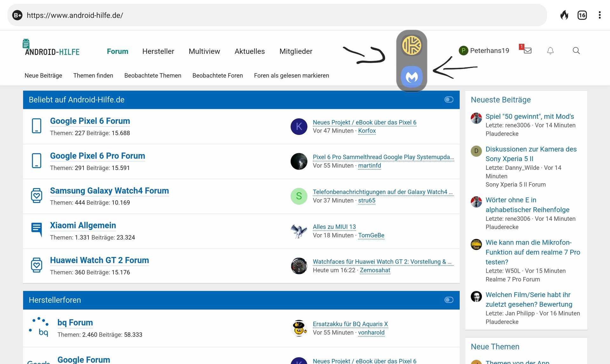The width and height of the screenshot is (610, 364).
Task: Open Themen finden
Action: click(93, 76)
